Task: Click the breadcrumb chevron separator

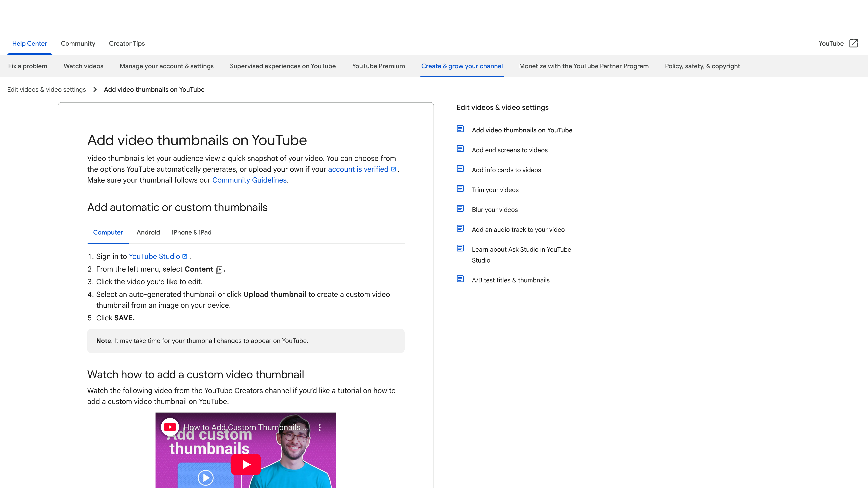Action: pos(95,89)
